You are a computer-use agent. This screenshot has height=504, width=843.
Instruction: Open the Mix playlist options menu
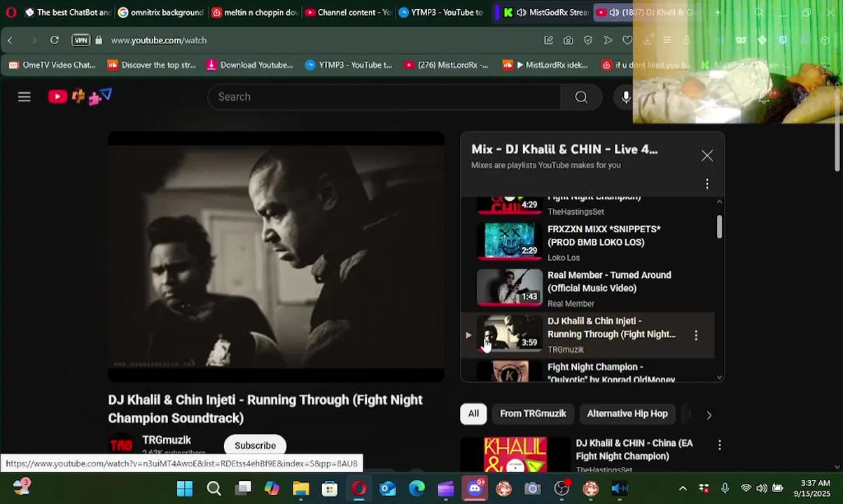[x=707, y=183]
